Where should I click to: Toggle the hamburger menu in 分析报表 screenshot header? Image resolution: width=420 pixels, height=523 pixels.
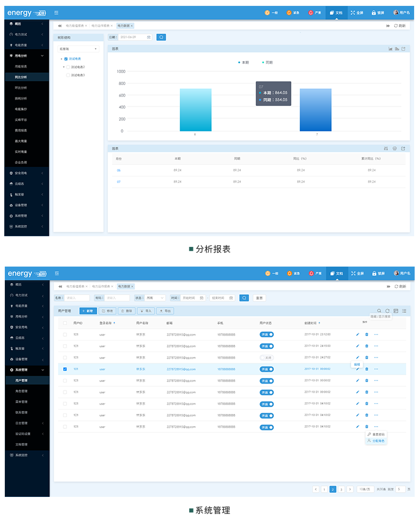pyautogui.click(x=56, y=13)
